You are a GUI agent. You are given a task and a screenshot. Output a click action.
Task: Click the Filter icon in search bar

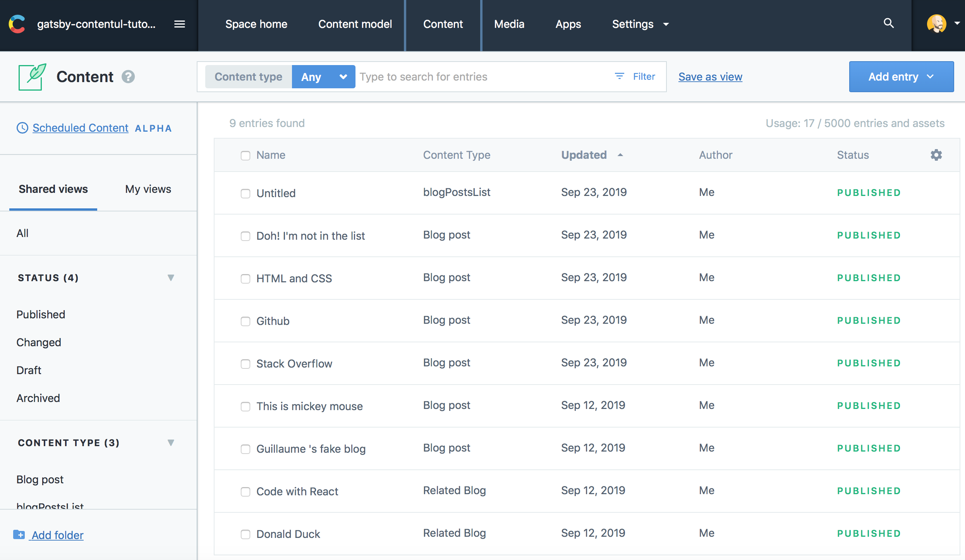click(620, 76)
